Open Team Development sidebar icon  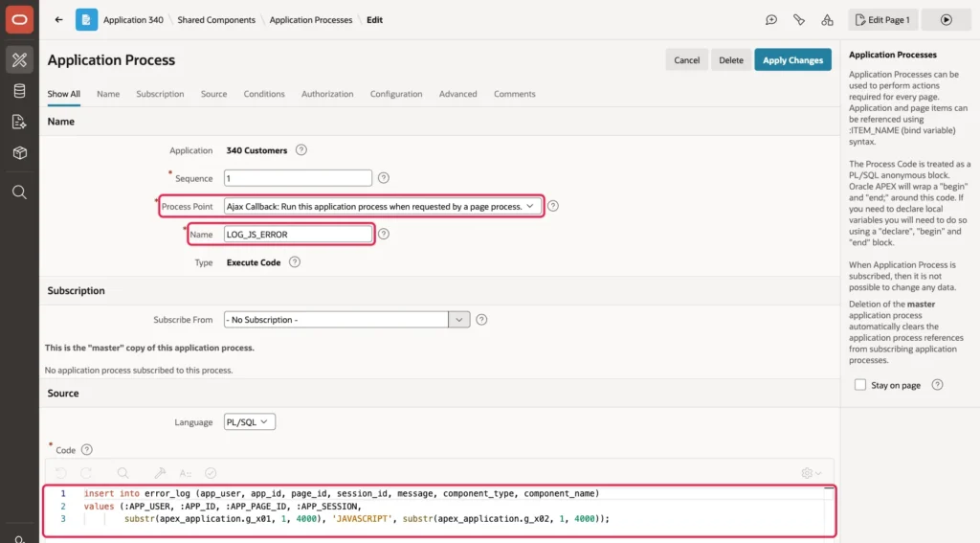coord(19,122)
